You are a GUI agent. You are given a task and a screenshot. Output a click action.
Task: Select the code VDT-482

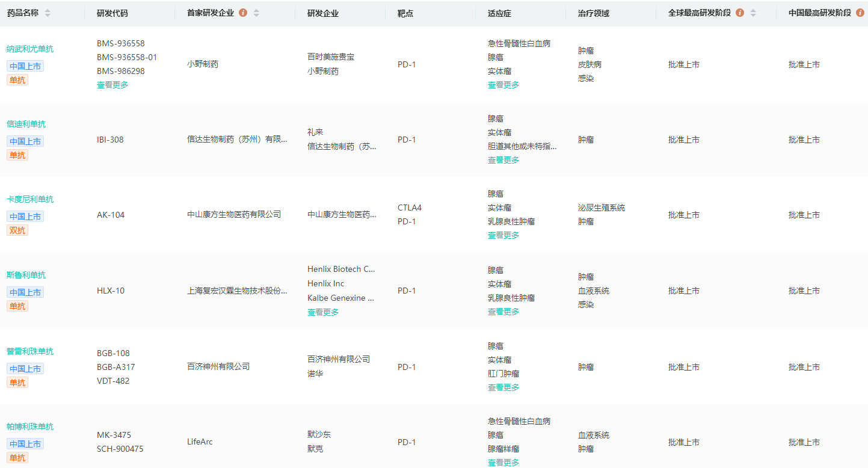pyautogui.click(x=113, y=381)
